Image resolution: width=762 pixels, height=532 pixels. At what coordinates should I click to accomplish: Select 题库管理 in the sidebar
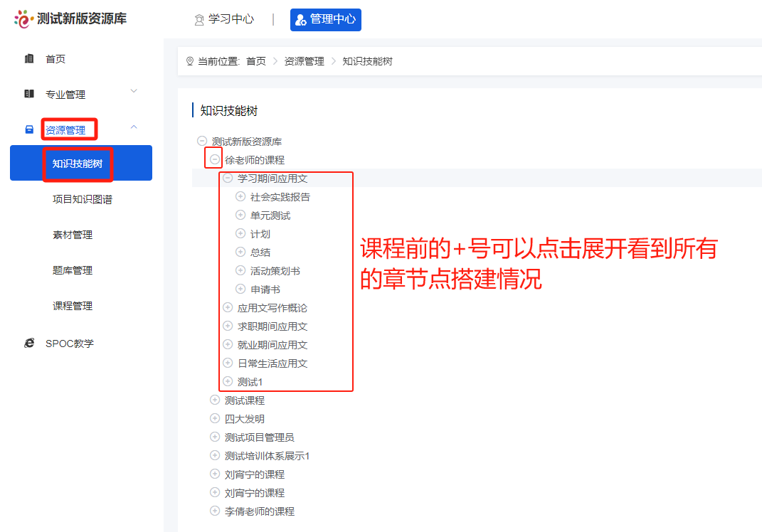pos(73,270)
